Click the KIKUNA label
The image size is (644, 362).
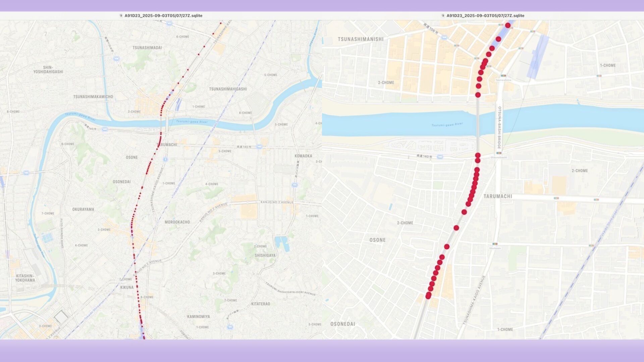(x=127, y=287)
